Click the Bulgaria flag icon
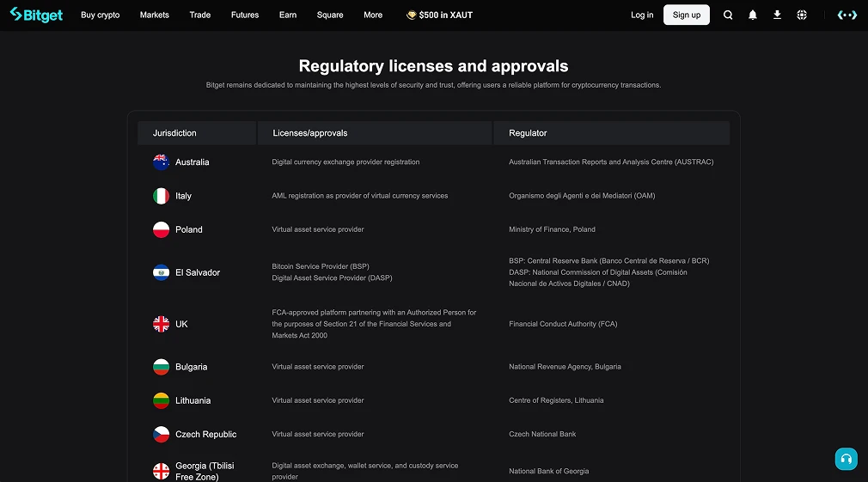The height and width of the screenshot is (482, 868). click(161, 367)
